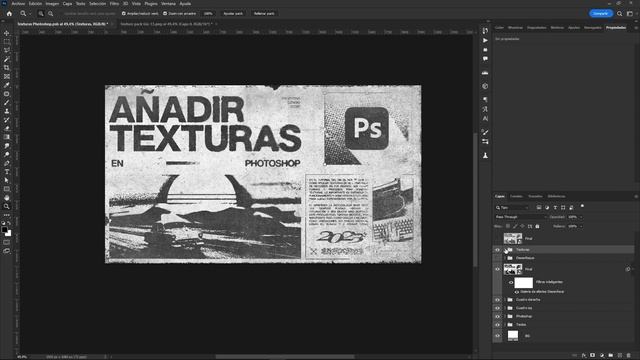The width and height of the screenshot is (640, 360).
Task: Select the Rectangular Marquee tool
Action: [7, 42]
